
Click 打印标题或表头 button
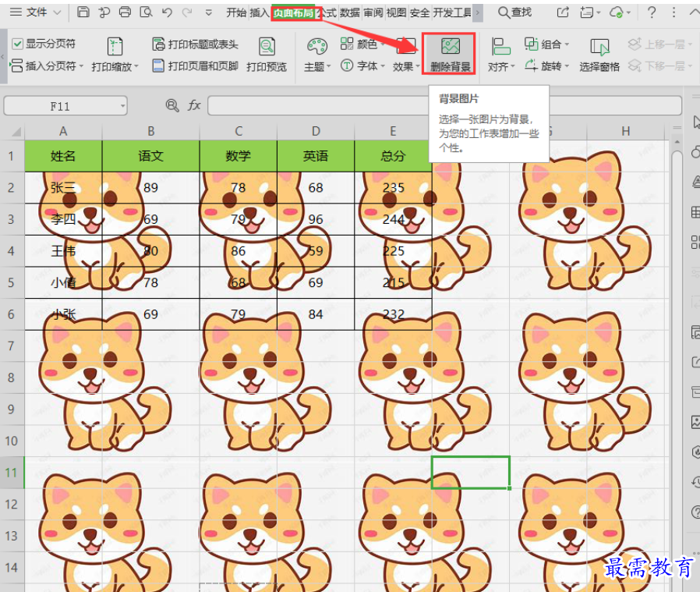point(196,44)
